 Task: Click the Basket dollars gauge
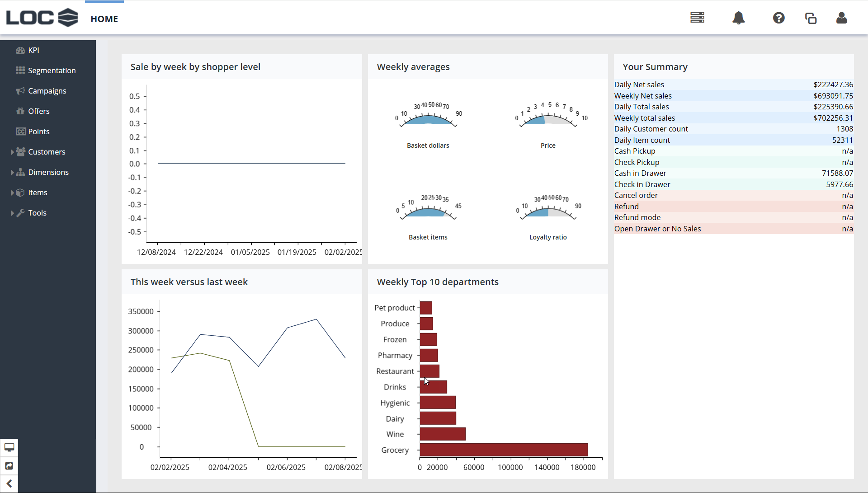point(428,120)
